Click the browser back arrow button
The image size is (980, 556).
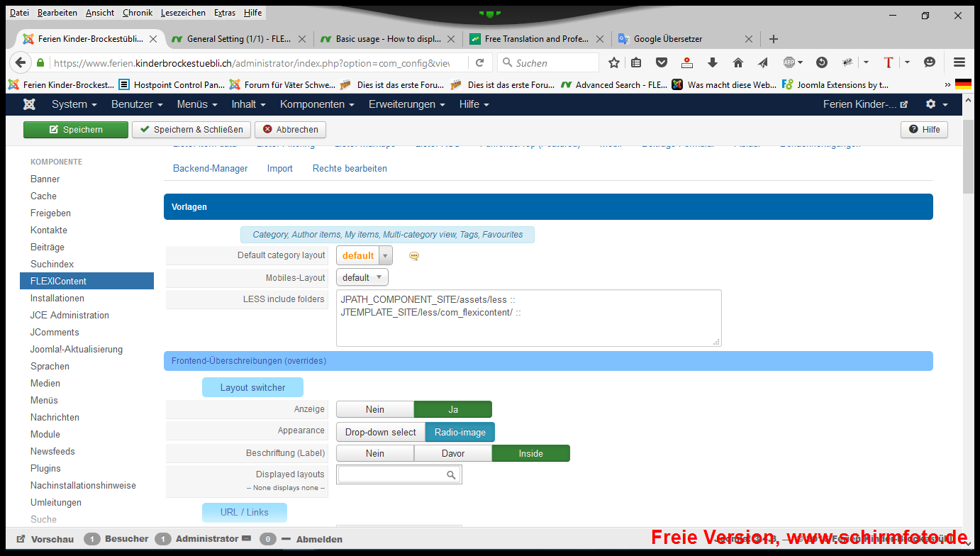click(20, 62)
